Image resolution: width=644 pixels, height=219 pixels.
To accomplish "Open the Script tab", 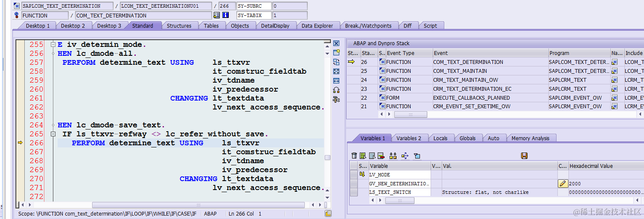I will pos(430,26).
